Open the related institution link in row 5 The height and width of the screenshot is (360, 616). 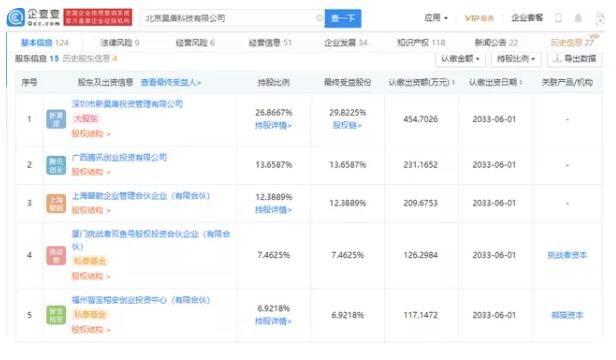coord(567,315)
